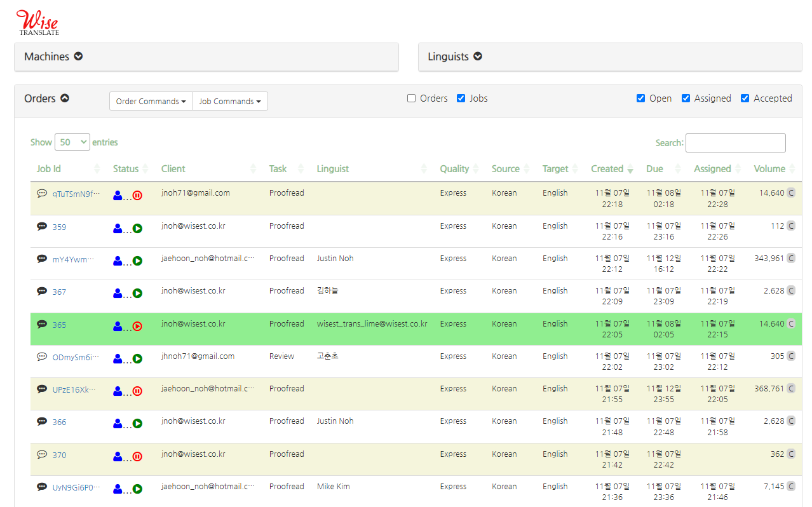Click the red pause icon for job 370
Screen dimensions: 812x507
(x=137, y=456)
